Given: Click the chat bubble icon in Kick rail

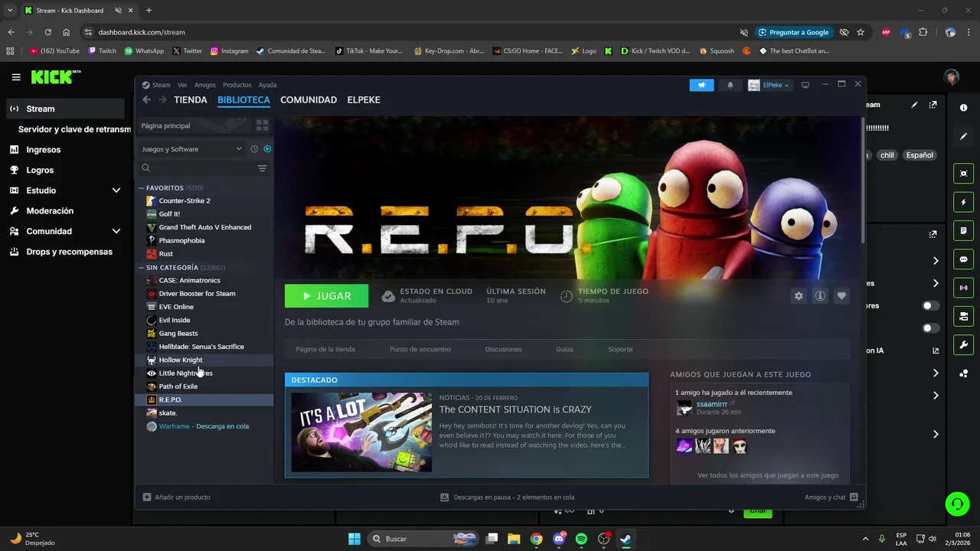Looking at the screenshot, I should coord(963,259).
